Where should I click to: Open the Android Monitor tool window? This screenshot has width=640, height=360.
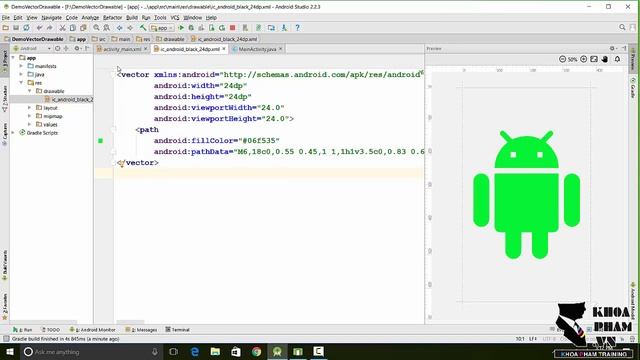93,329
